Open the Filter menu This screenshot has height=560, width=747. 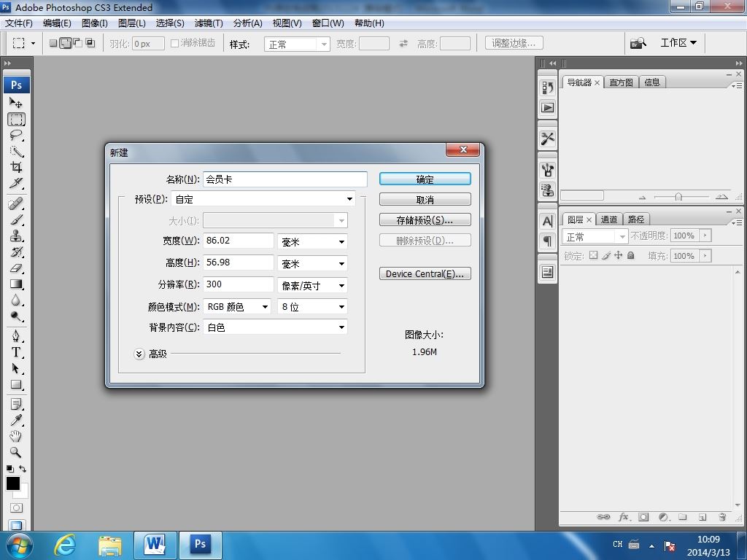coord(209,23)
